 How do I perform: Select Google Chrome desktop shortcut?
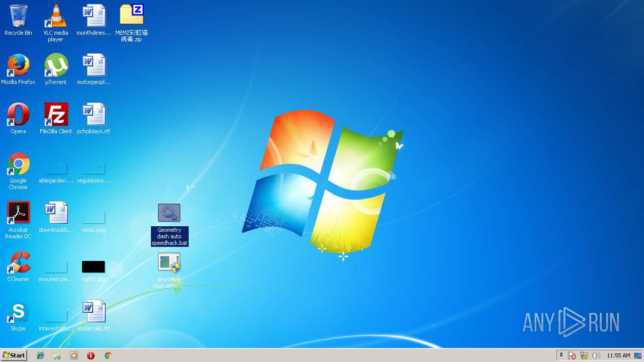coord(18,164)
